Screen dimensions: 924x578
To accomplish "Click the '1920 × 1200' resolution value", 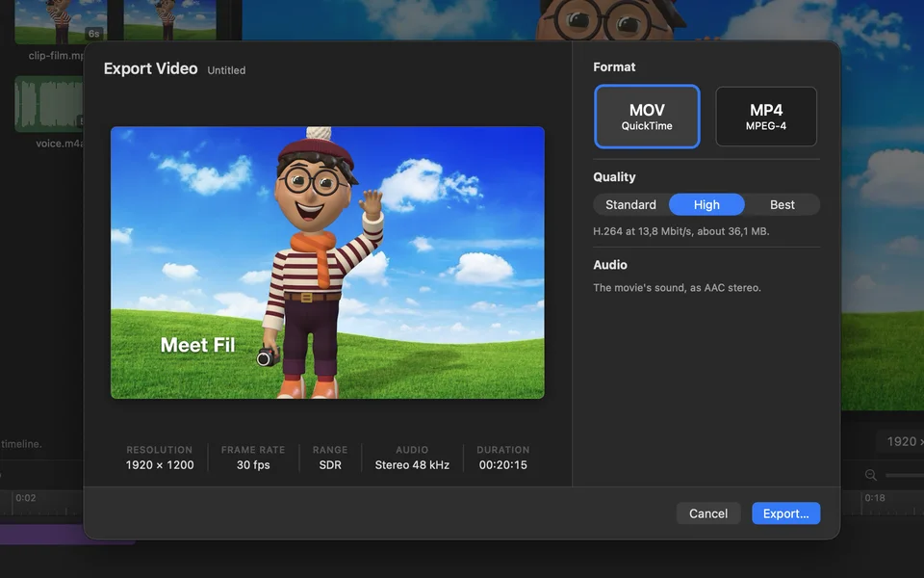I will [x=160, y=464].
